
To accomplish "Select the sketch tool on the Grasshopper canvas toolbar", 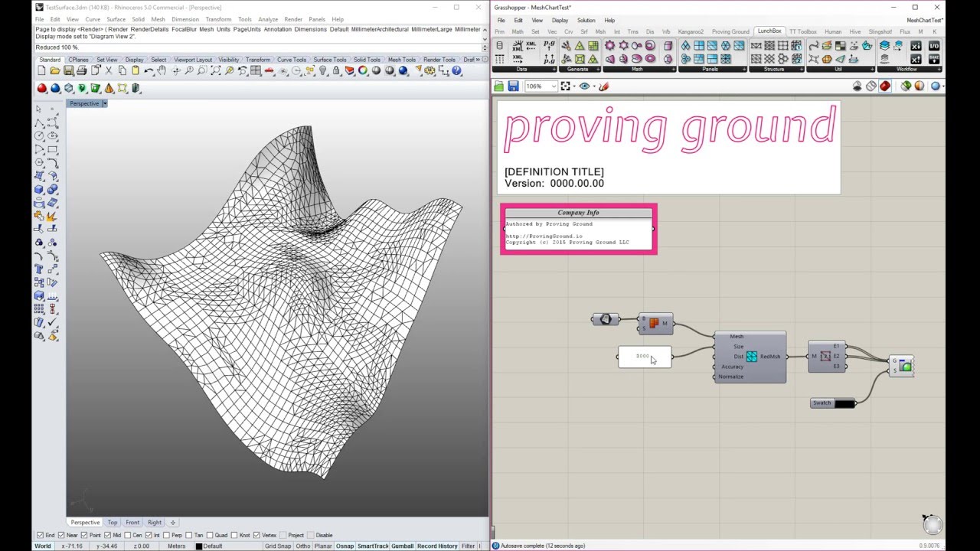I will [x=603, y=86].
